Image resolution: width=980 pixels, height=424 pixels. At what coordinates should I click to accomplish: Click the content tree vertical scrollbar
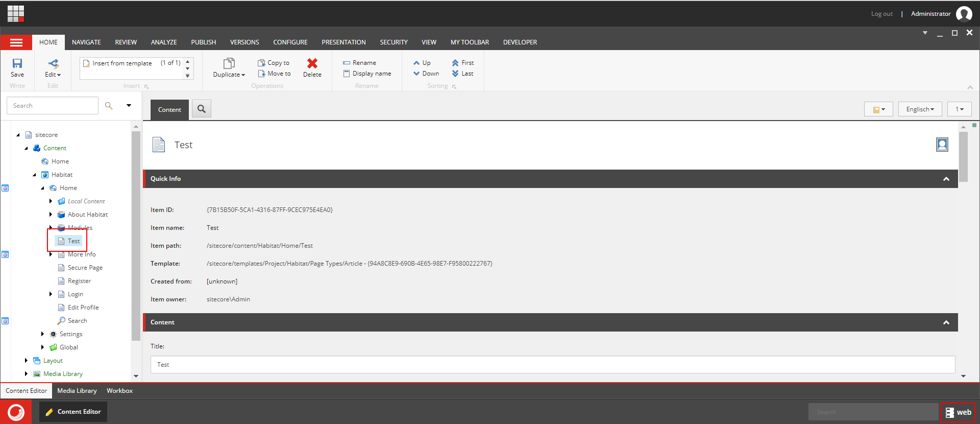[x=136, y=235]
